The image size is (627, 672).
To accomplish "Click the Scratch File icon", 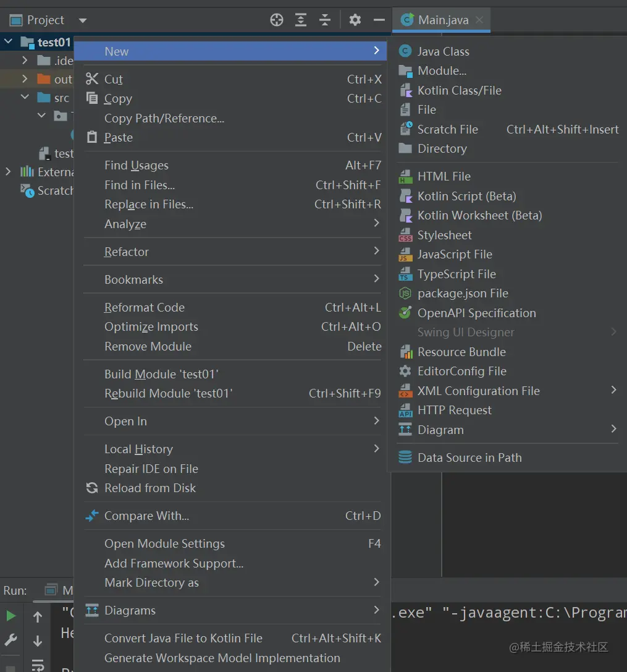I will coord(405,129).
